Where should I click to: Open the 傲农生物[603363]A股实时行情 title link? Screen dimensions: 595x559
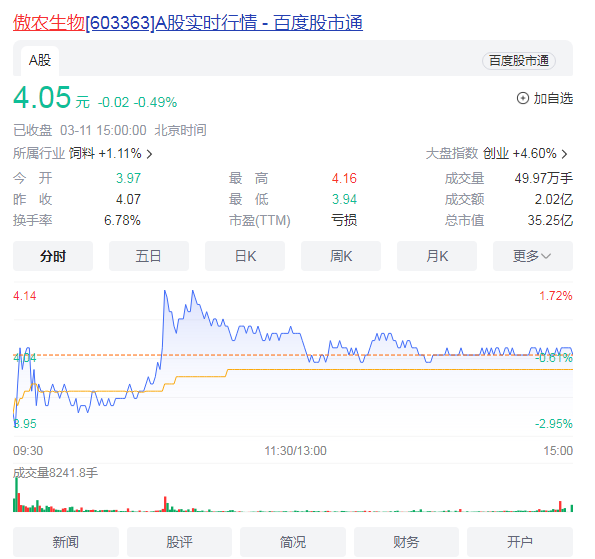pyautogui.click(x=188, y=23)
